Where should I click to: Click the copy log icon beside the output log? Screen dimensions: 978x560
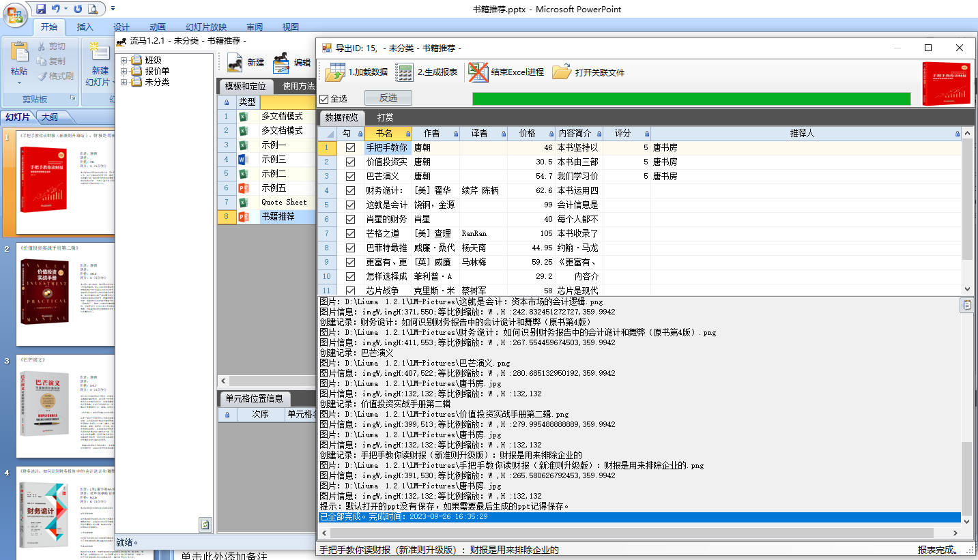tap(966, 305)
